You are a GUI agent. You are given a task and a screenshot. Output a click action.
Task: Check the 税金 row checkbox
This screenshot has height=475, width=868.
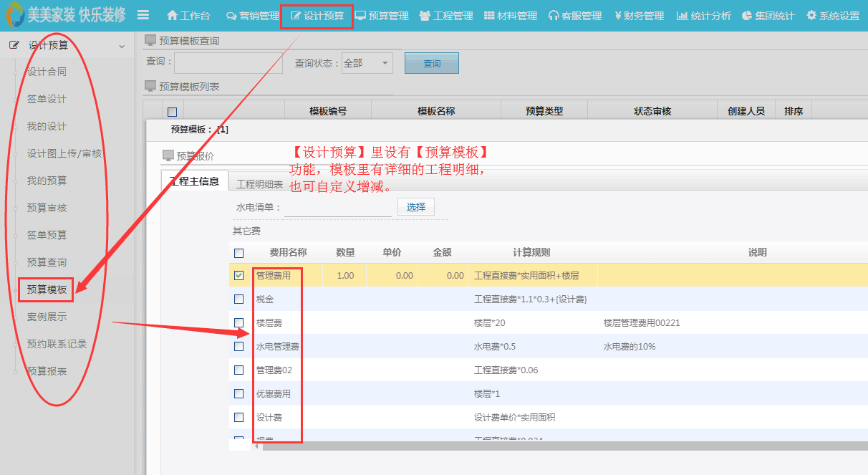(239, 299)
